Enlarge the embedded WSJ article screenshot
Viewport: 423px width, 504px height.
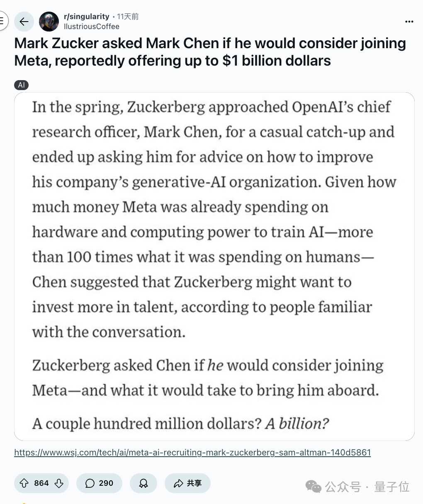click(214, 267)
